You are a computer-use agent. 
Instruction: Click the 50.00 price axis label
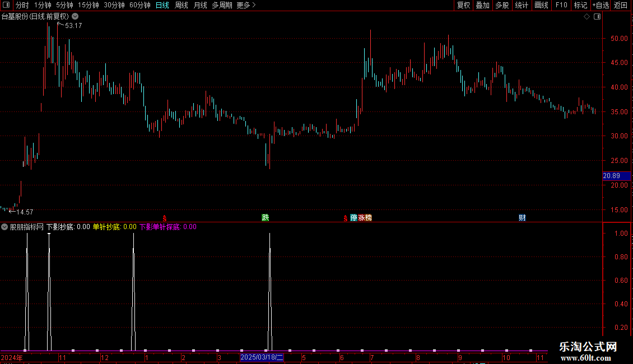click(619, 38)
